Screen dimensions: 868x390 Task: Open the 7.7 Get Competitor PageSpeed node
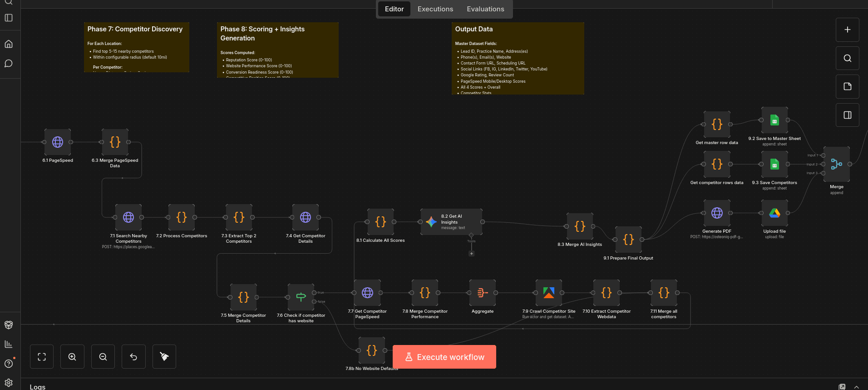(x=367, y=293)
